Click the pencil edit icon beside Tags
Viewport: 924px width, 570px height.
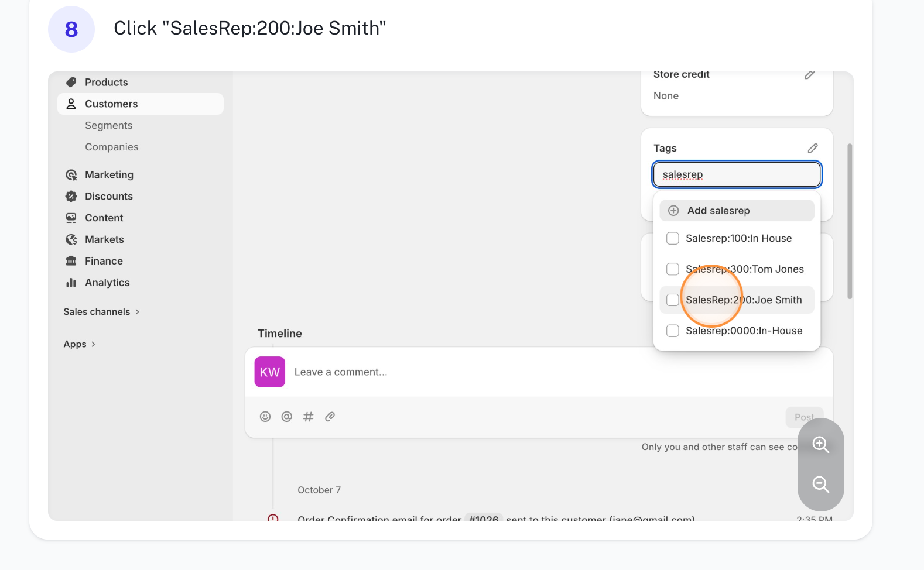[x=813, y=148]
